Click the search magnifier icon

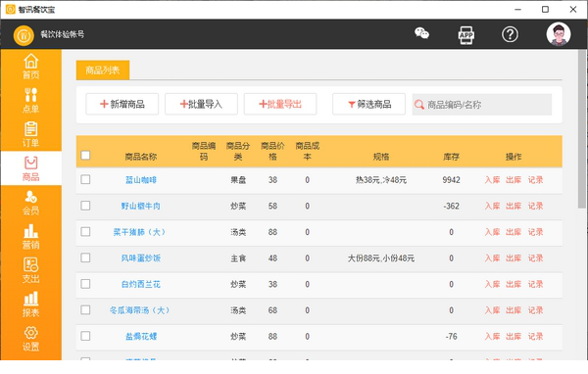(419, 105)
